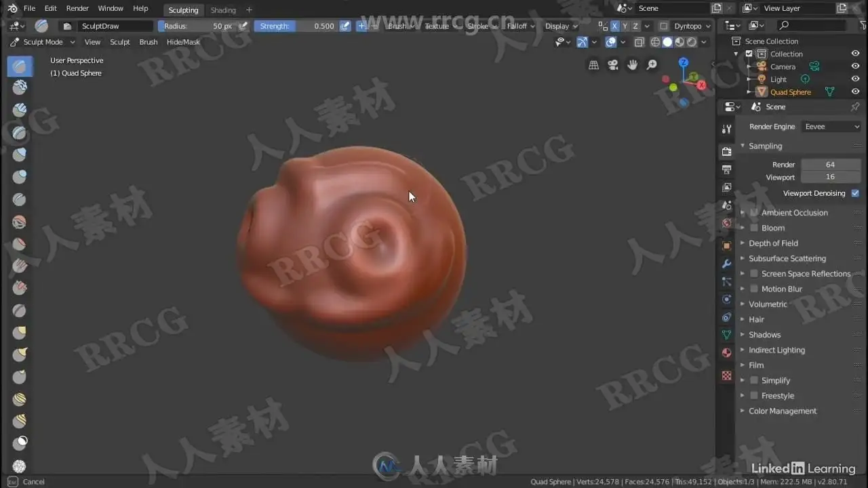Select the Crease brush tool
868x488 pixels.
(x=20, y=199)
